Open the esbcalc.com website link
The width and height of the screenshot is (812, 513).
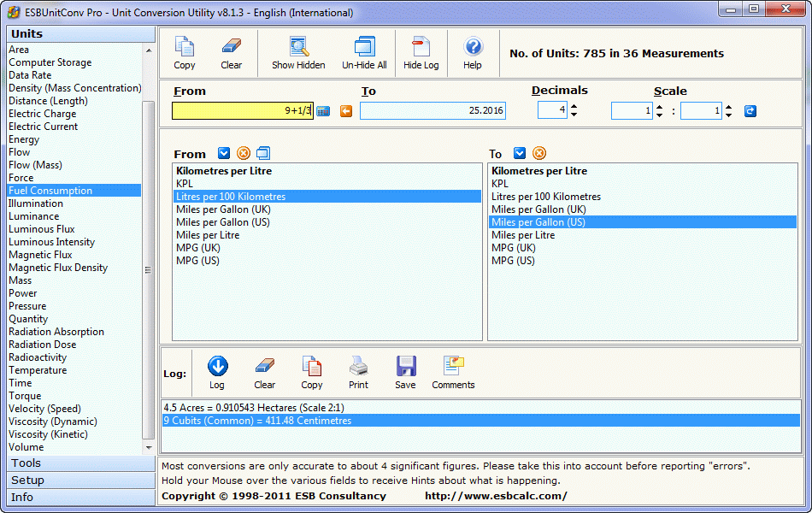click(496, 496)
